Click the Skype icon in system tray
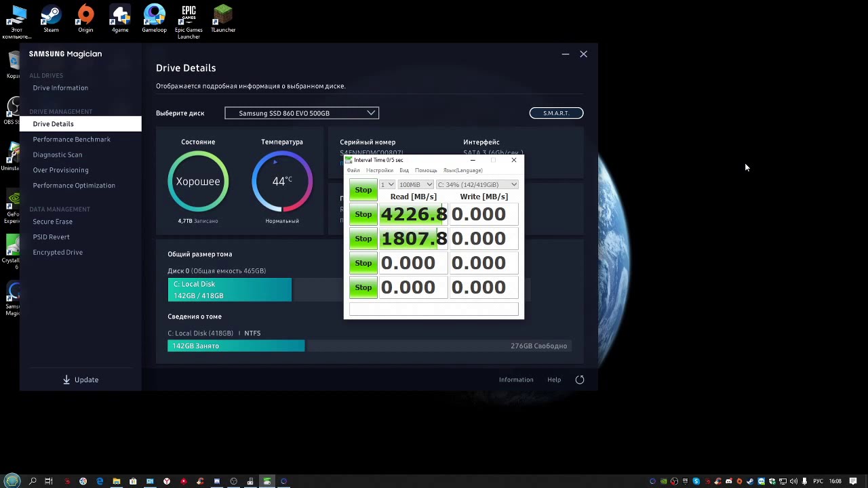Screen dimensions: 868x488 [x=696, y=481]
